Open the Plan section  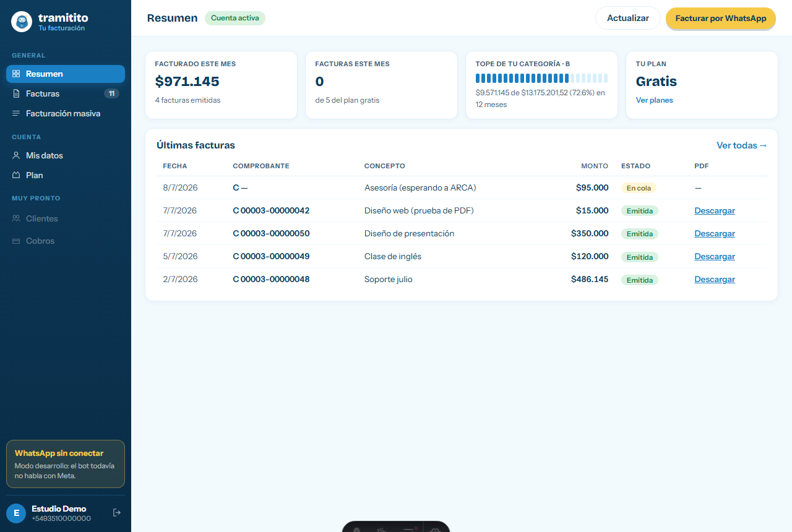[66, 175]
